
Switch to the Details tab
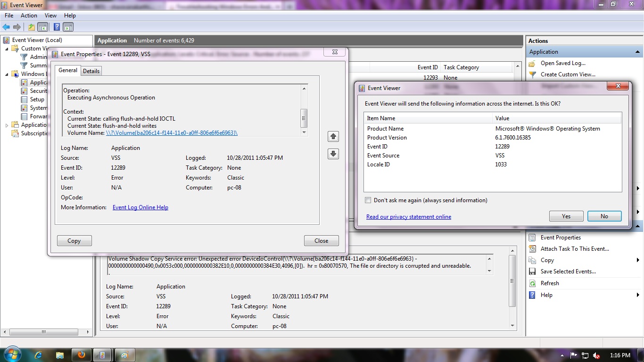pos(91,71)
